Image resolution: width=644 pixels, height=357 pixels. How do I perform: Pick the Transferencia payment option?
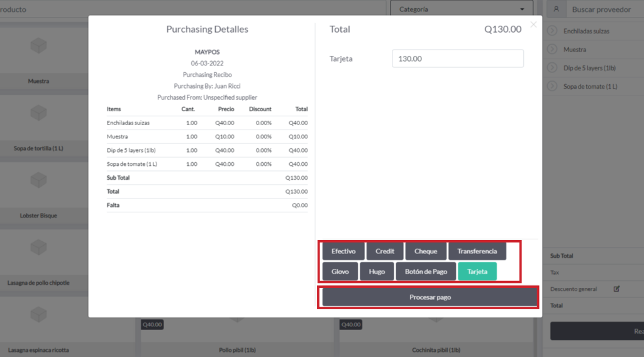[477, 251]
